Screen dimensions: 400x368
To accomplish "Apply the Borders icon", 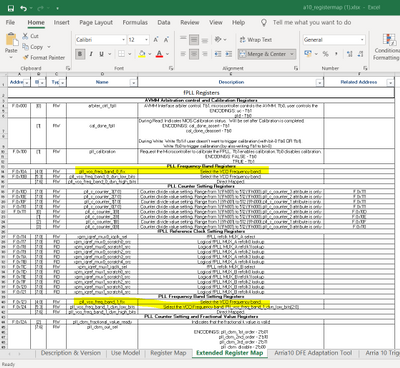I will point(121,54).
